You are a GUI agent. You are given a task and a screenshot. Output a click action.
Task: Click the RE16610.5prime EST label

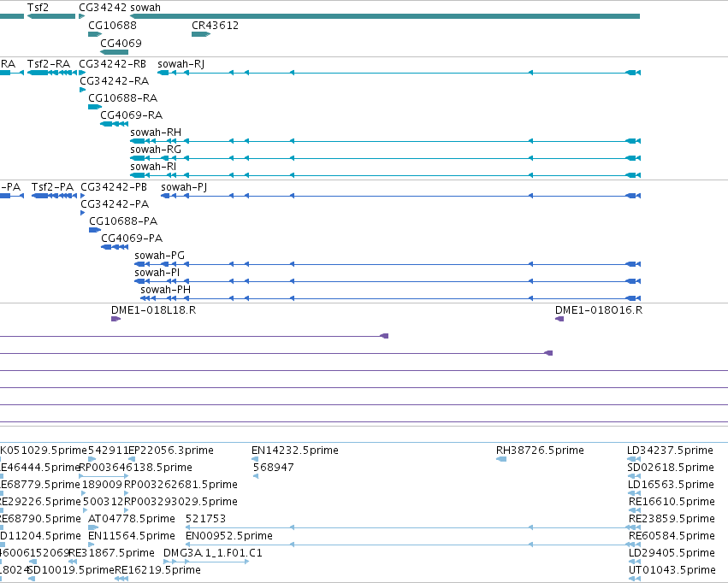point(672,502)
